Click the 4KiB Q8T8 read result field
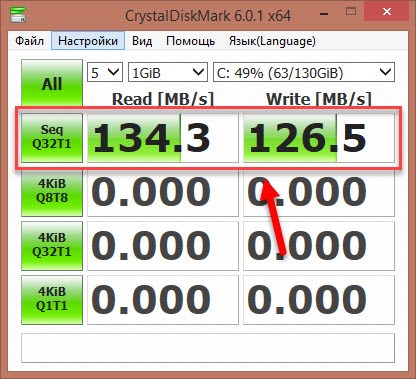Viewport: 416px width, 379px height. coord(163,192)
